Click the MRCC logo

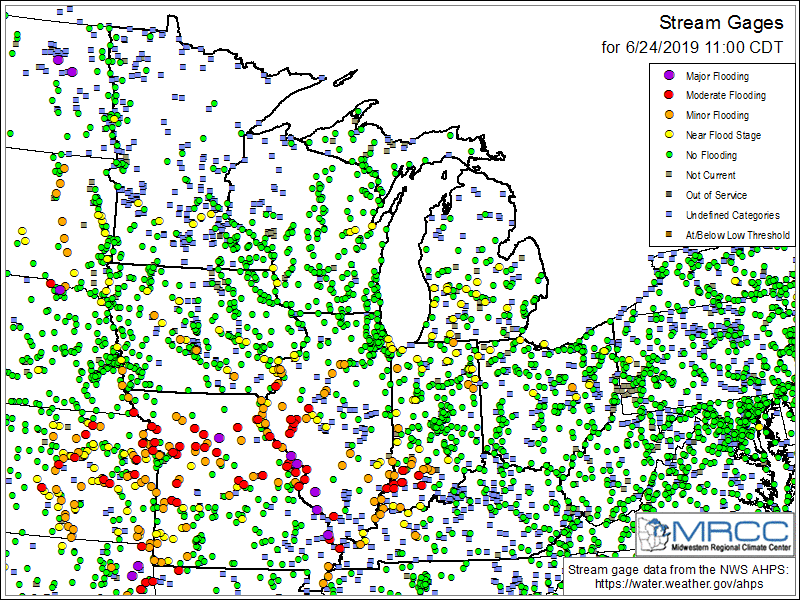point(715,534)
